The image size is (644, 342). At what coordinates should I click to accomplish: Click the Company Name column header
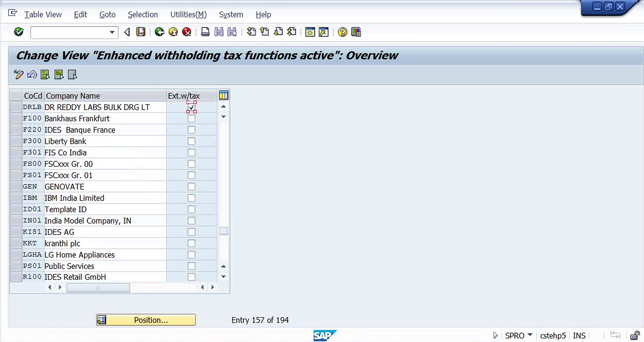(105, 96)
